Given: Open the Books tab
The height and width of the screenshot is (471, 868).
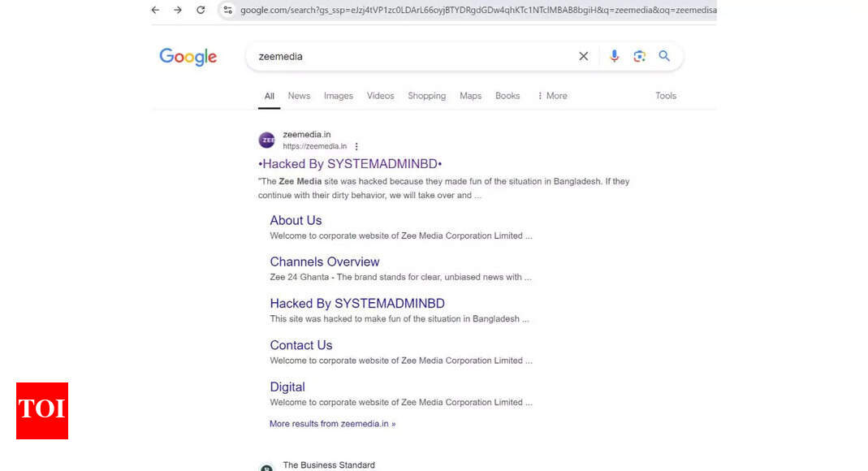Looking at the screenshot, I should coord(507,96).
